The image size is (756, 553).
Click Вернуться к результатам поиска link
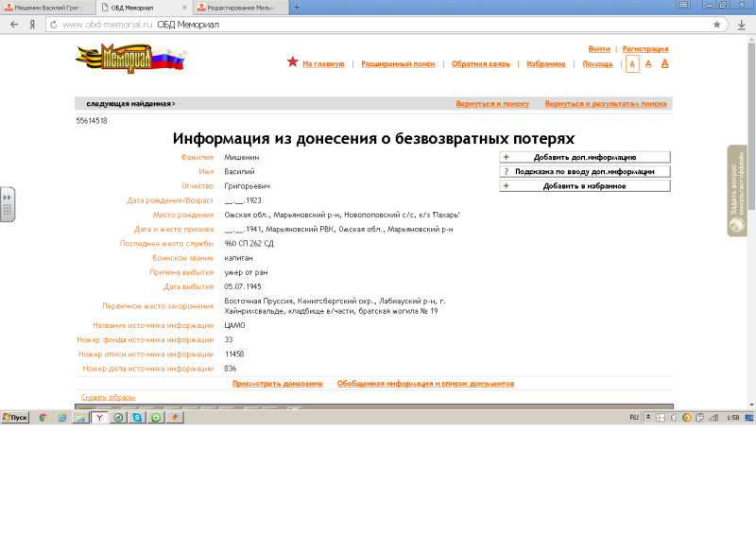(606, 103)
